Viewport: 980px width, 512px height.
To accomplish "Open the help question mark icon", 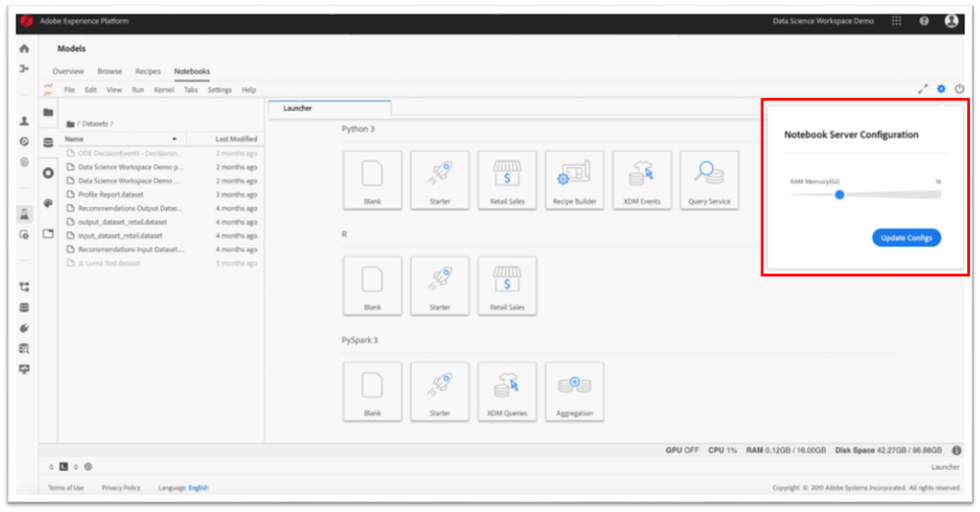I will (924, 21).
